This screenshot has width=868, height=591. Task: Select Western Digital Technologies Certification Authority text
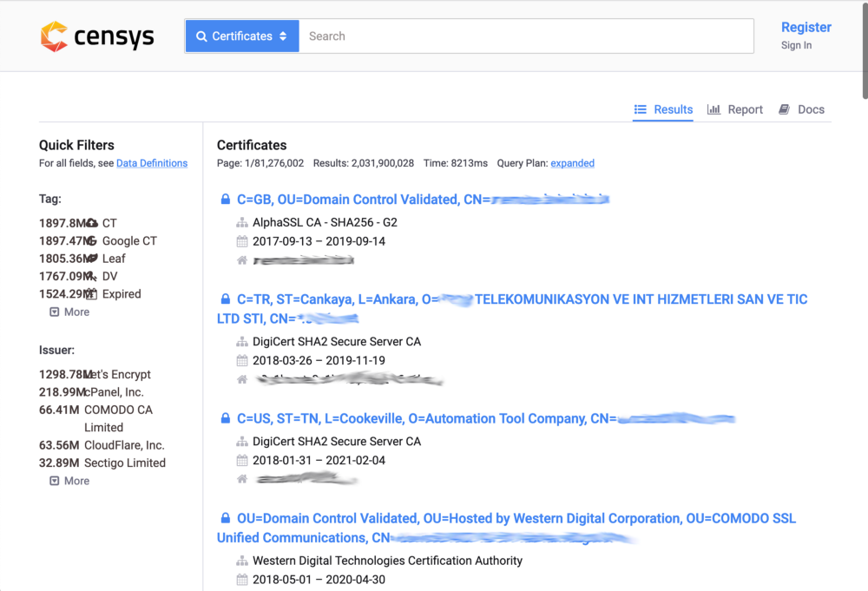[387, 561]
